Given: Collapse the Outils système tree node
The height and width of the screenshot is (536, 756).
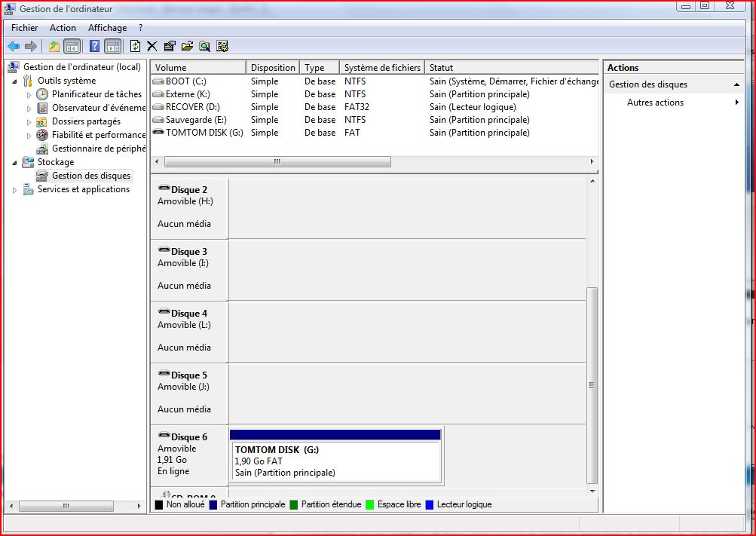Looking at the screenshot, I should 15,81.
